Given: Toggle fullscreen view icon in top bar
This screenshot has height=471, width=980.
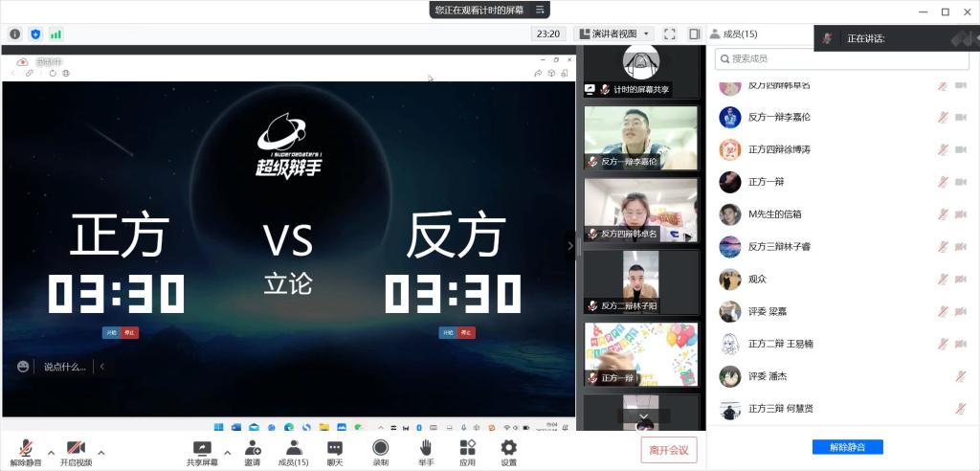Looking at the screenshot, I should tap(670, 34).
